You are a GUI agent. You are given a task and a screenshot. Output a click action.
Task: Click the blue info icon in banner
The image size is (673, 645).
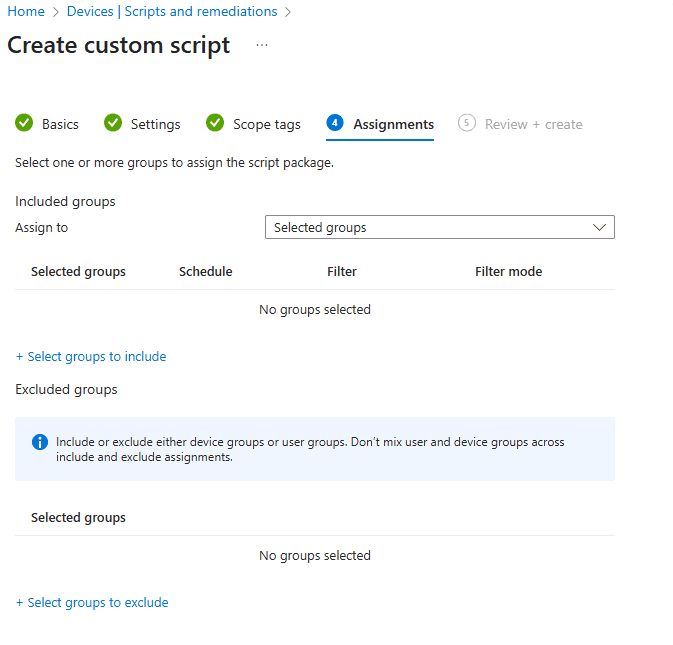tap(40, 442)
